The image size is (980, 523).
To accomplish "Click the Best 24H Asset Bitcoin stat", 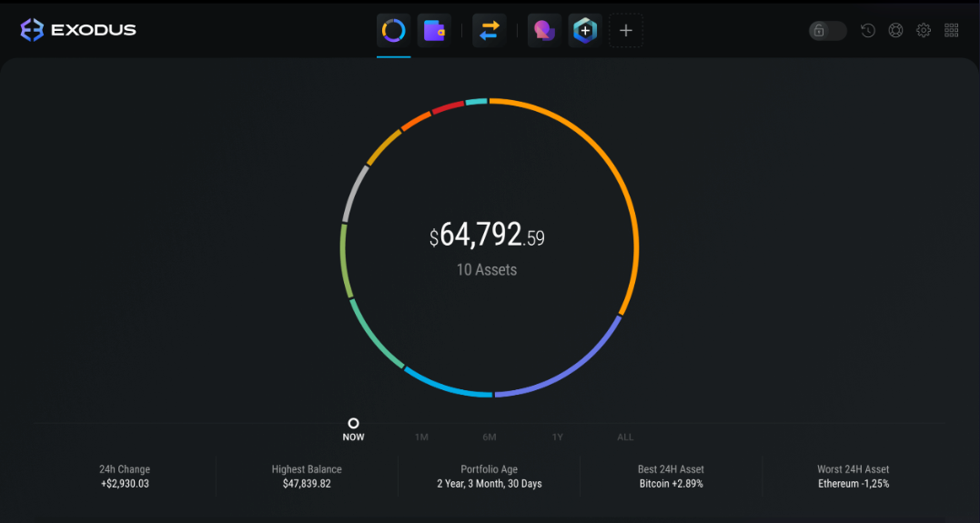I will (x=672, y=476).
